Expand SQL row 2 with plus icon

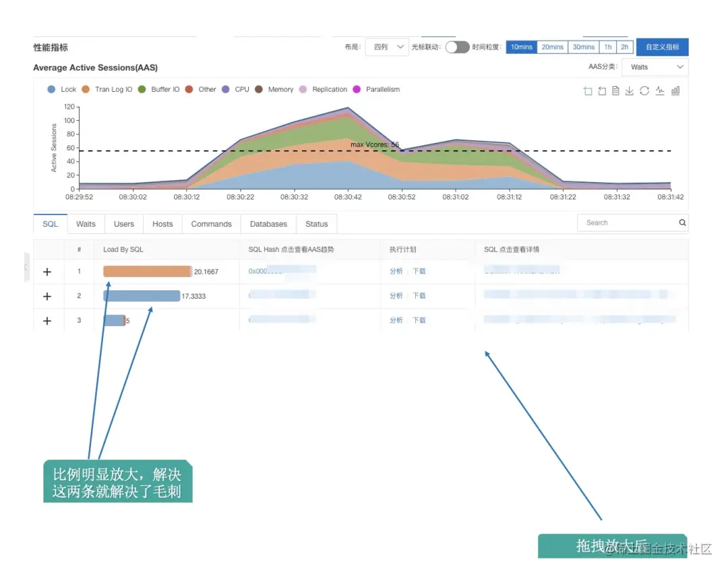pos(47,296)
